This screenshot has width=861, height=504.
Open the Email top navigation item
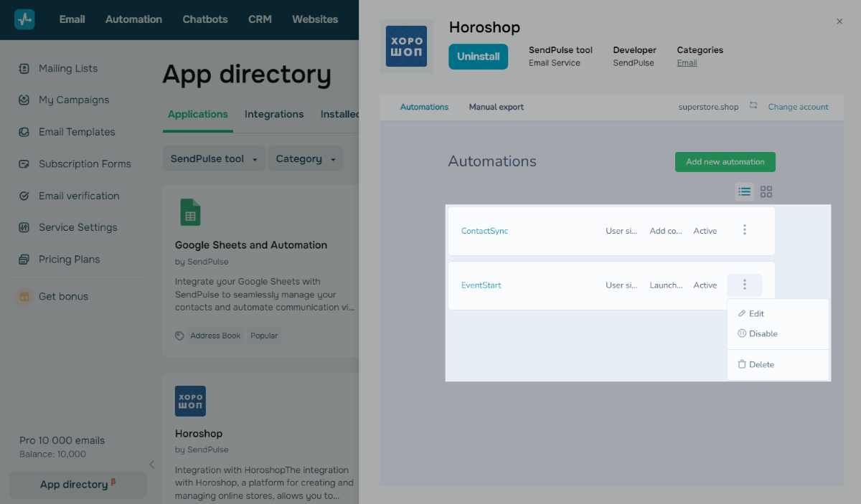(x=72, y=19)
